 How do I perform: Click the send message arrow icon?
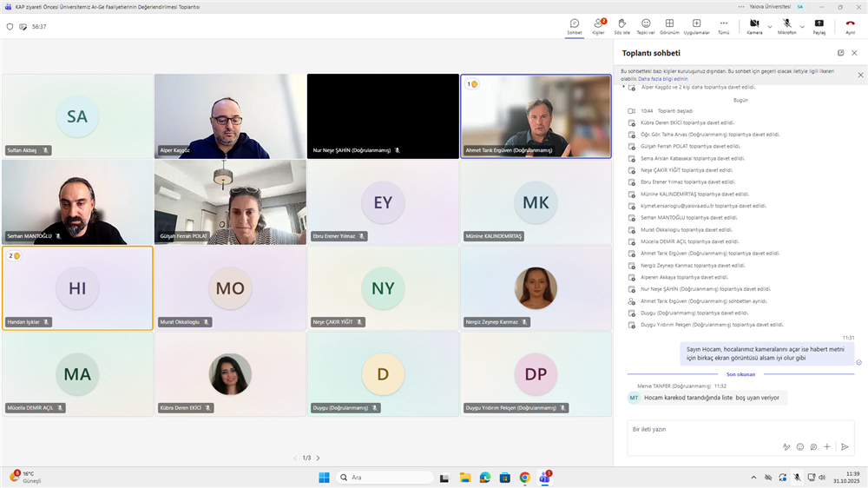pyautogui.click(x=845, y=446)
